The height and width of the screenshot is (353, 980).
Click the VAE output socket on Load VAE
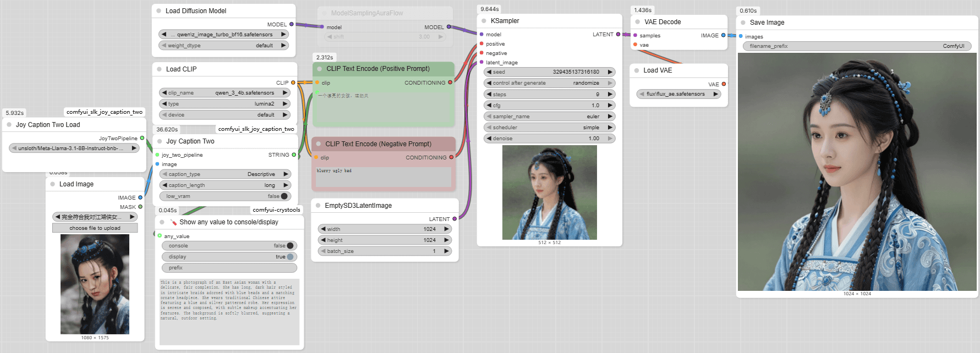point(724,84)
